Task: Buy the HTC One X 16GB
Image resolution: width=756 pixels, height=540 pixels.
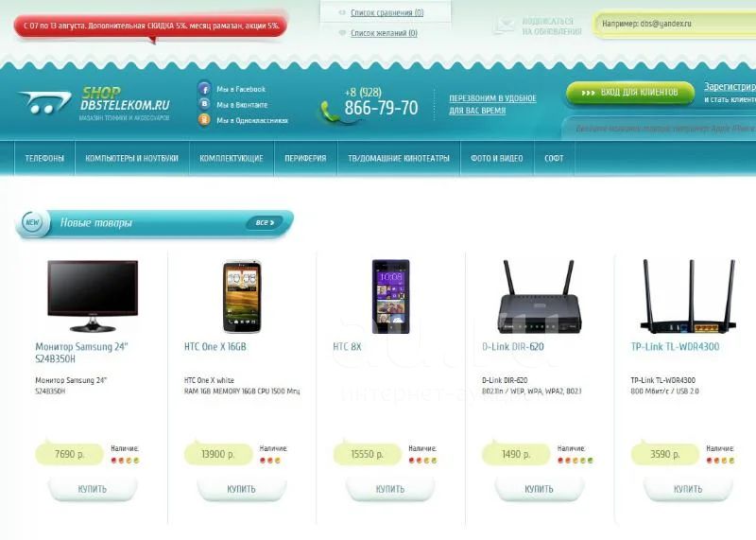Action: tap(241, 489)
